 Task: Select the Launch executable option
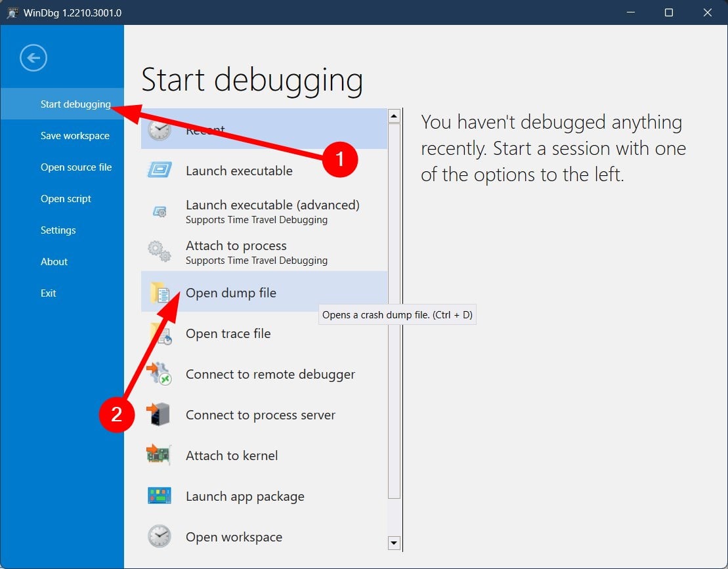click(264, 171)
